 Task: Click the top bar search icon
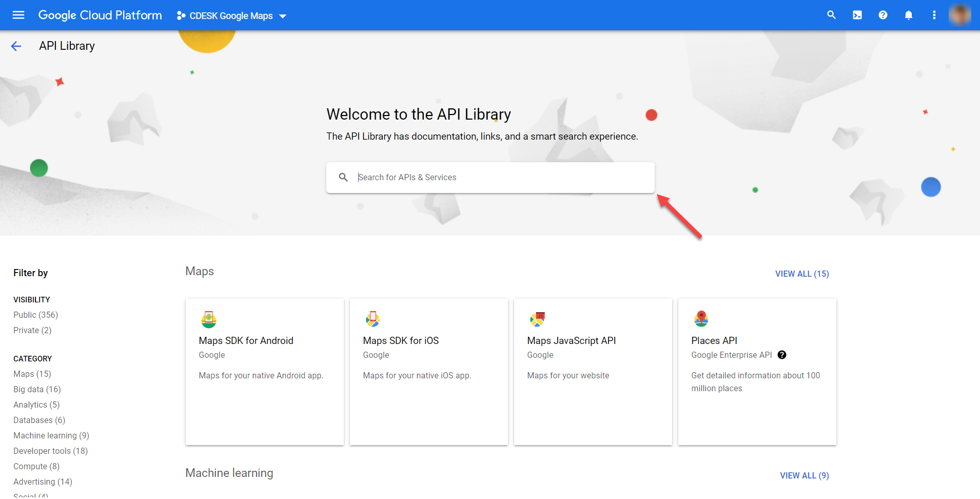(832, 15)
